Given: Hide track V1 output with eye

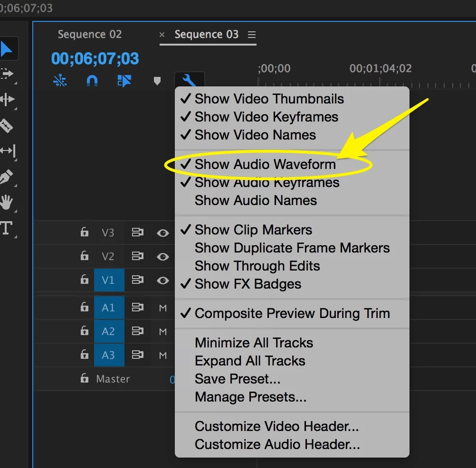Looking at the screenshot, I should [163, 280].
